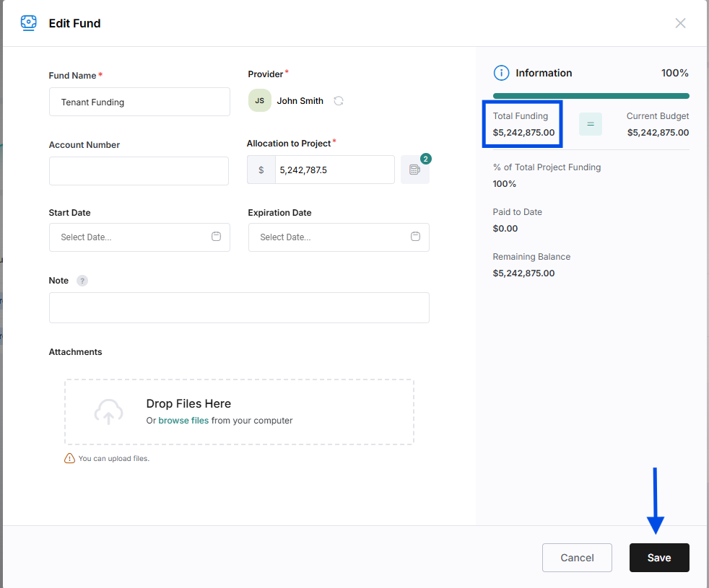Click the Expiration Date calendar icon
Viewport: 709px width, 588px height.
(x=416, y=237)
